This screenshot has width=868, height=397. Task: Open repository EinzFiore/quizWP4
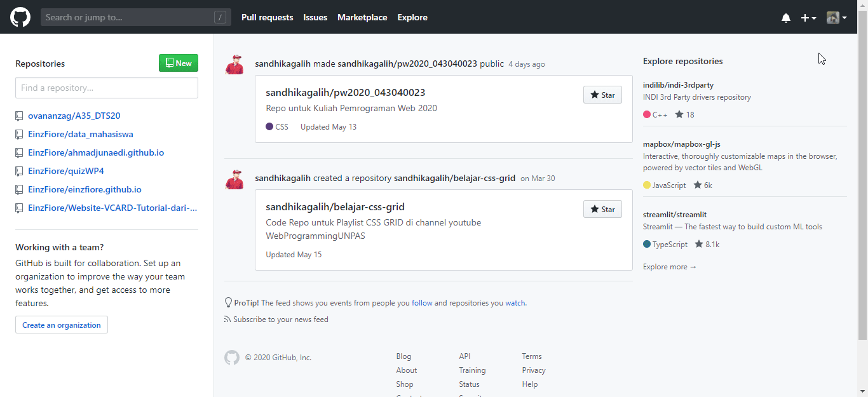pos(66,171)
